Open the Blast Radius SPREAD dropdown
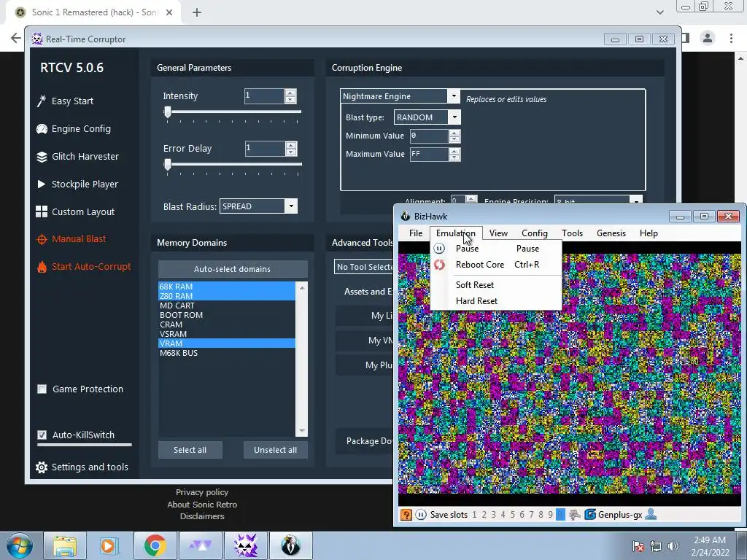The height and width of the screenshot is (560, 747). (x=291, y=206)
